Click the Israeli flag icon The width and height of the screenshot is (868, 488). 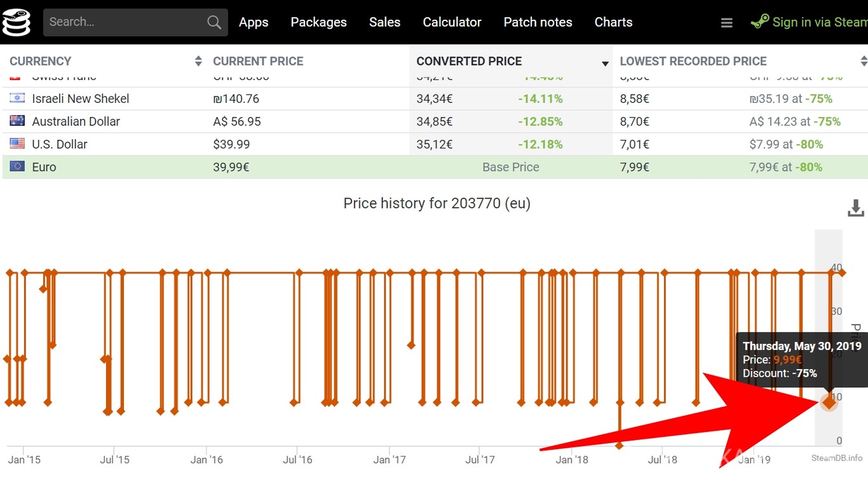(x=17, y=98)
